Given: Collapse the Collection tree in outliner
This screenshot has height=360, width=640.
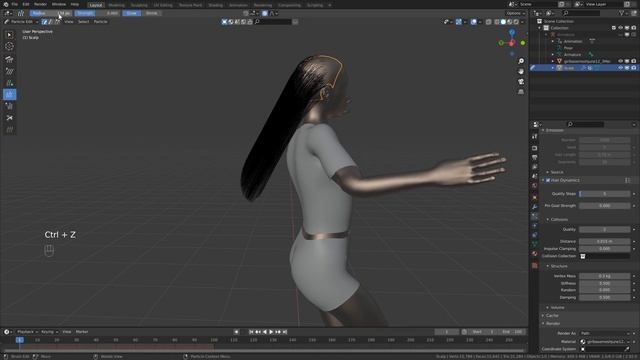Looking at the screenshot, I should tap(540, 28).
